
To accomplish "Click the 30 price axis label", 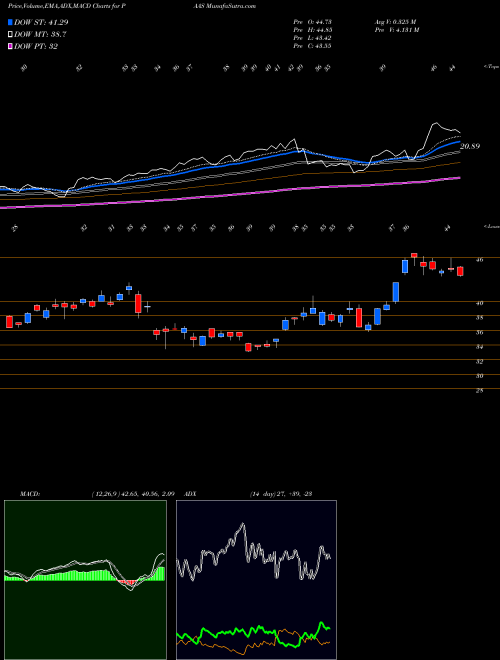I will [x=480, y=376].
